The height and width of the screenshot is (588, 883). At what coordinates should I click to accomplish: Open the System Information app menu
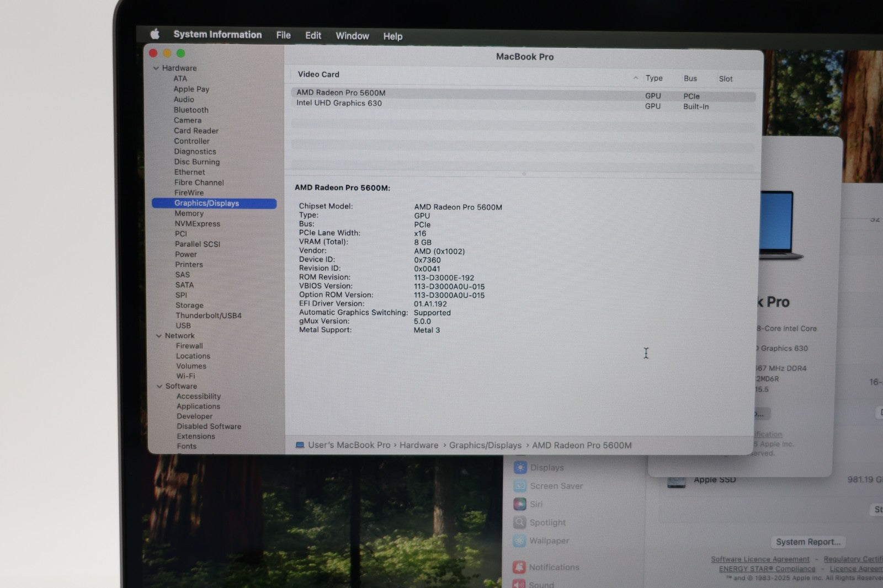pos(217,34)
